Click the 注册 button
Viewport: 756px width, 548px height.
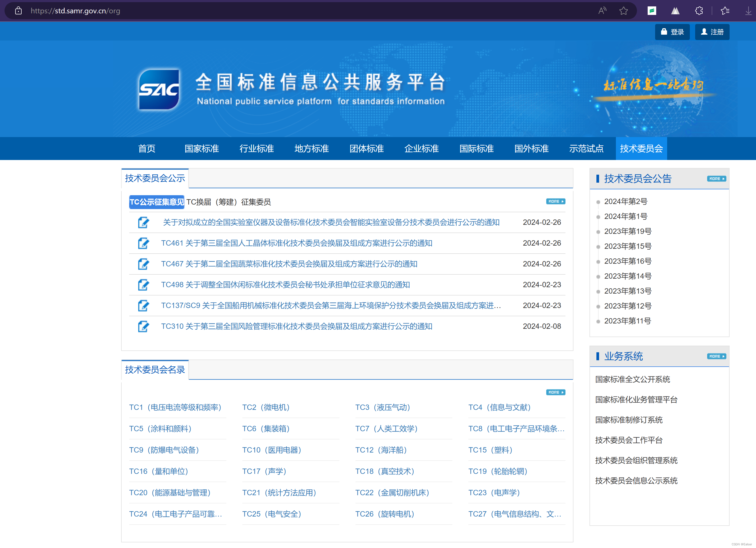pyautogui.click(x=712, y=32)
